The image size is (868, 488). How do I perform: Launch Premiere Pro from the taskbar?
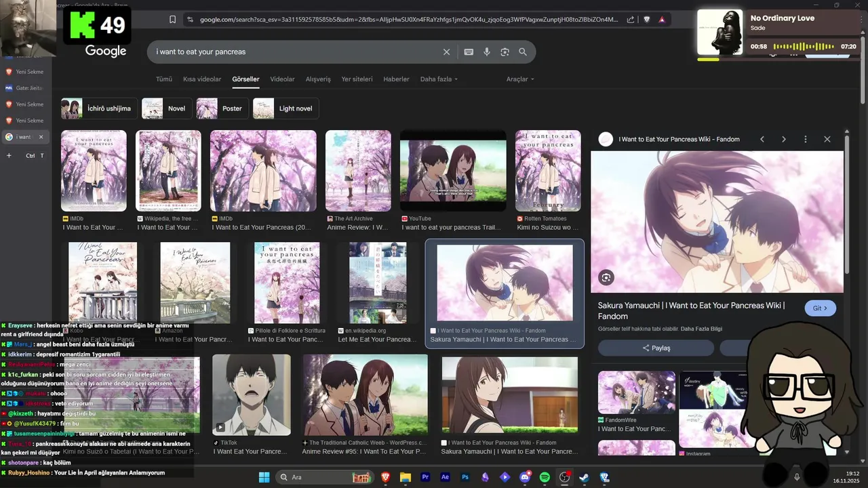coord(425,477)
